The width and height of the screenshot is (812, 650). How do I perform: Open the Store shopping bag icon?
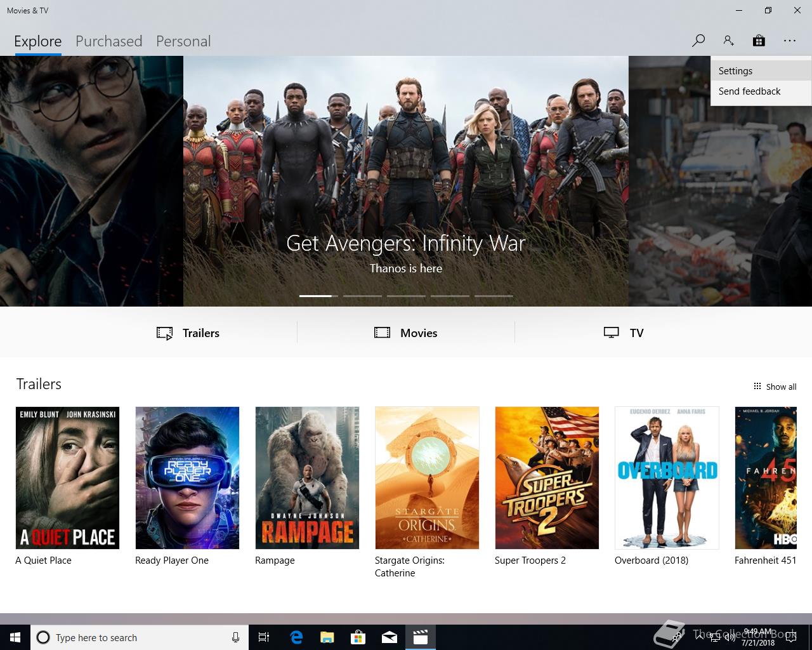click(x=759, y=41)
